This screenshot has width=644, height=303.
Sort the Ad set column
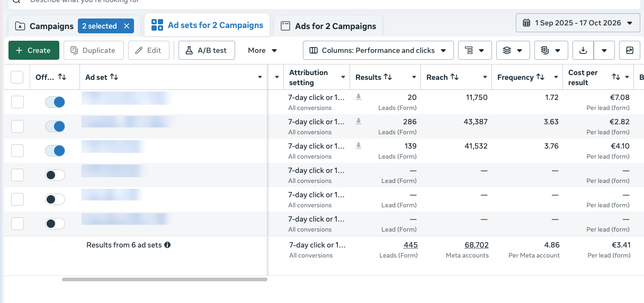(x=114, y=77)
